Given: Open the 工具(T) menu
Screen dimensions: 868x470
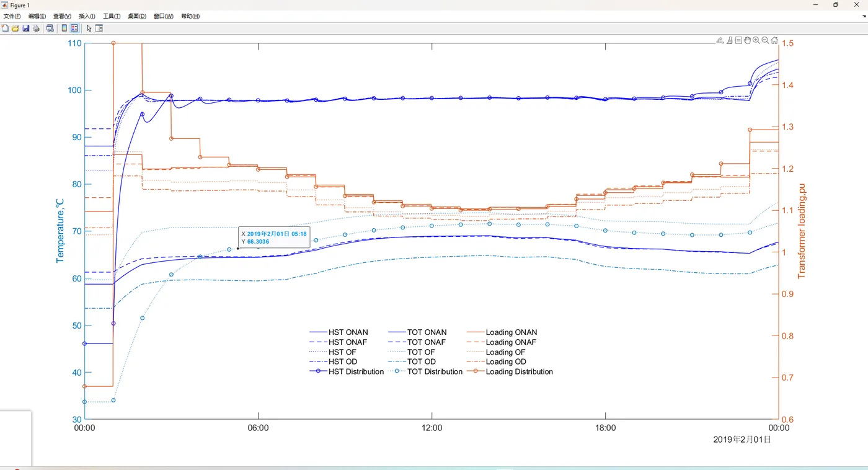Looking at the screenshot, I should [112, 16].
